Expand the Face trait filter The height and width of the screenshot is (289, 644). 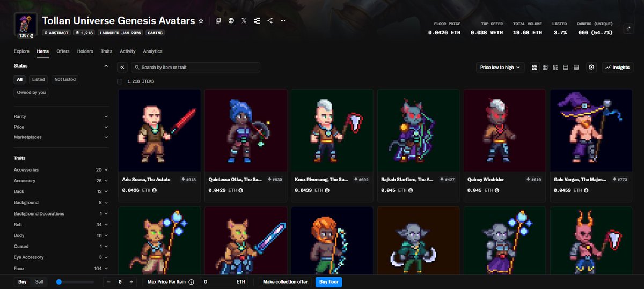point(61,269)
